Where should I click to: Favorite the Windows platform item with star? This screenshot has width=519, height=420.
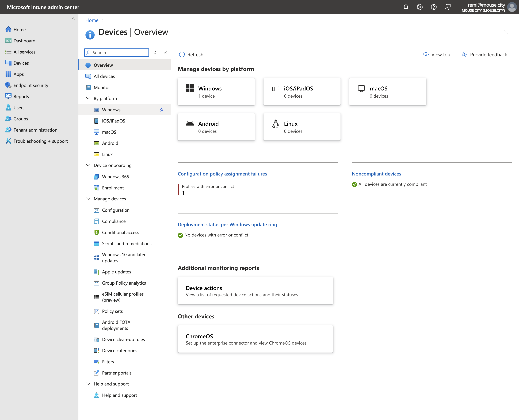point(162,110)
